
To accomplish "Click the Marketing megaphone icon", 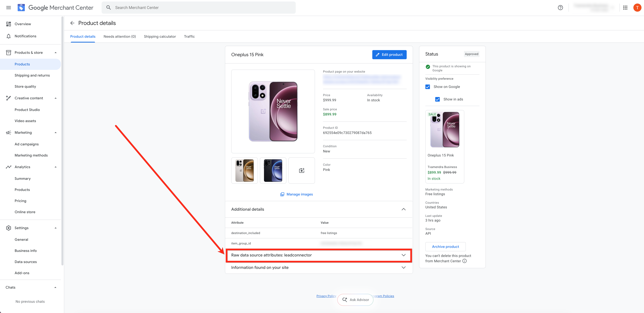I will (8, 133).
